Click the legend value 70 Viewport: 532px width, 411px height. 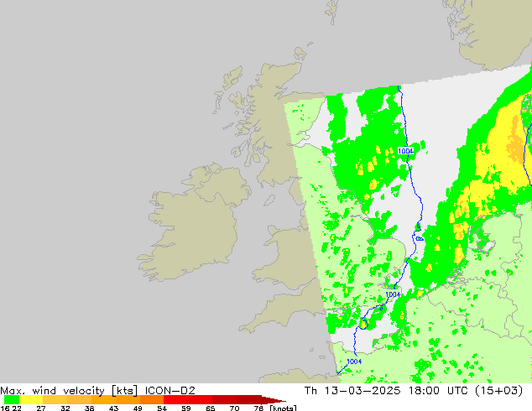[x=234, y=408]
